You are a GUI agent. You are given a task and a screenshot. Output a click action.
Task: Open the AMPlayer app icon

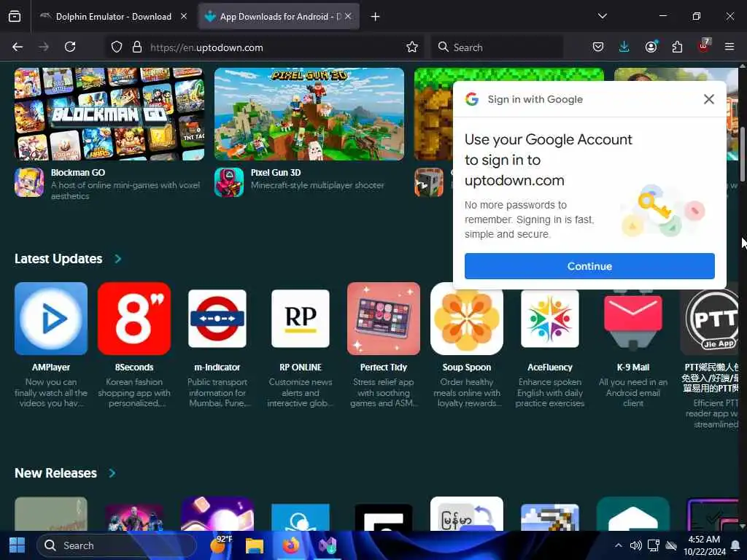coord(51,319)
